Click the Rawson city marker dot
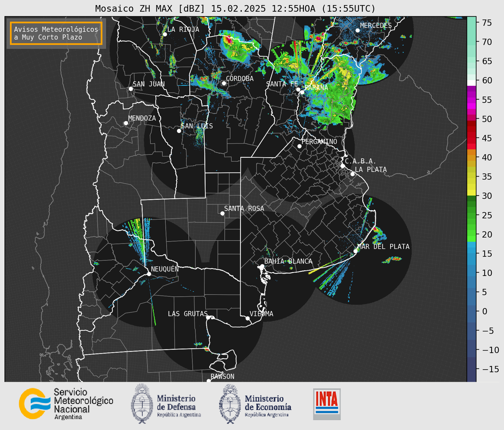504x430 pixels. pos(209,381)
